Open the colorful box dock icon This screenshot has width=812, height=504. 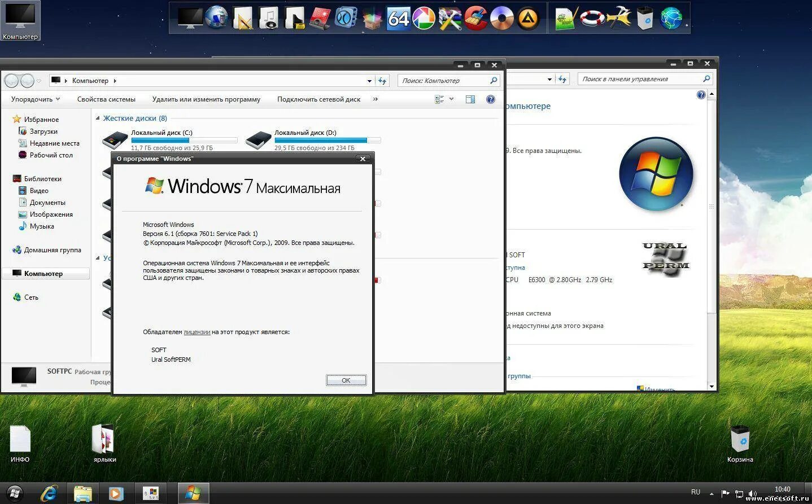372,18
